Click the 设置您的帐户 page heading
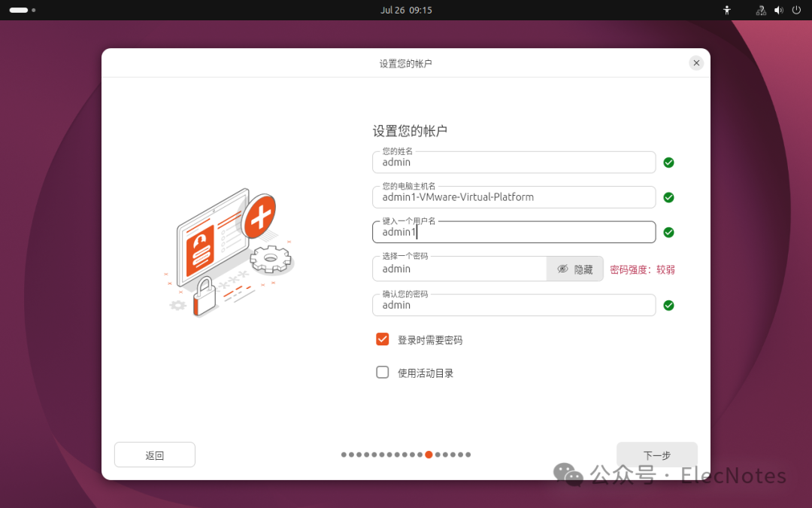This screenshot has height=508, width=812. (x=410, y=131)
